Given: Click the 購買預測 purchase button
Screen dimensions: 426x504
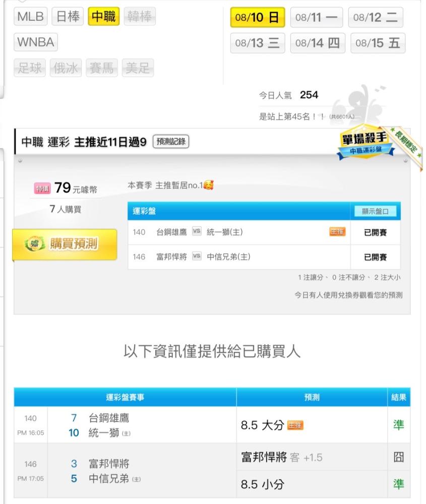Looking at the screenshot, I should tap(65, 244).
